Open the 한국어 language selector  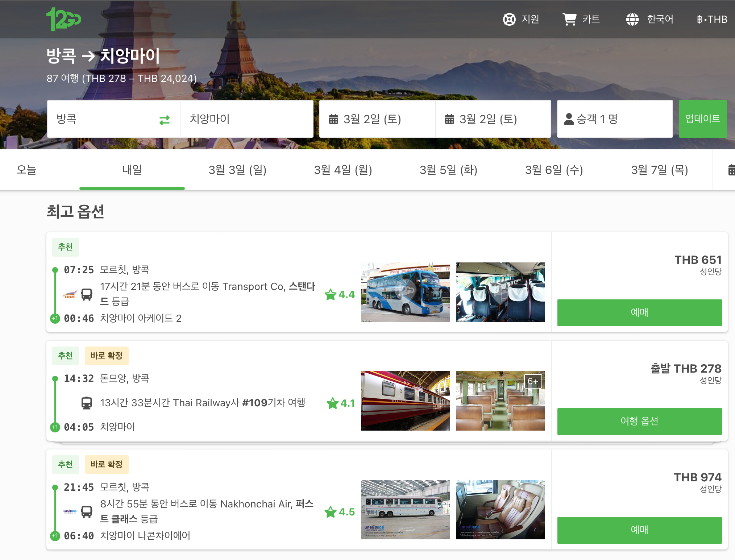pyautogui.click(x=649, y=19)
